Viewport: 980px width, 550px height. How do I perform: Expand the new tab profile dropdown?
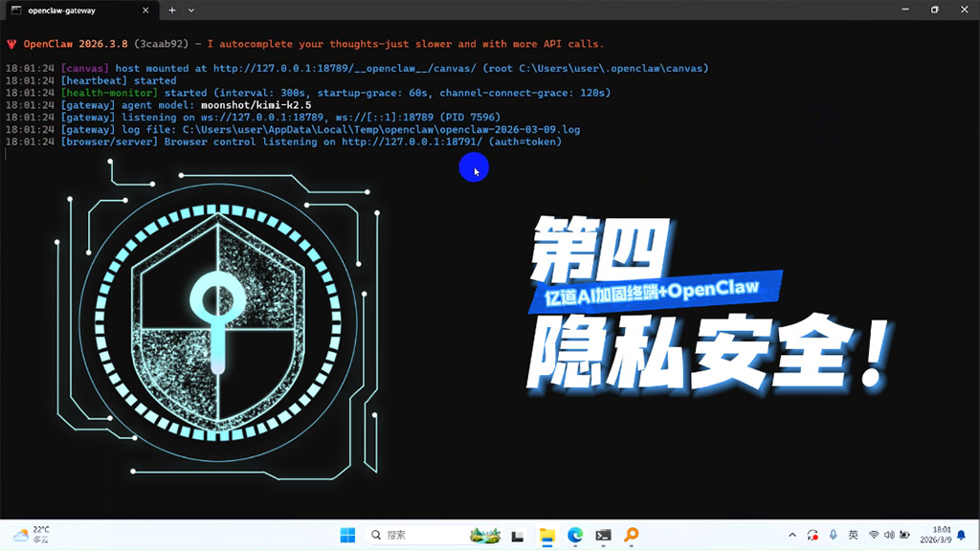coord(191,10)
